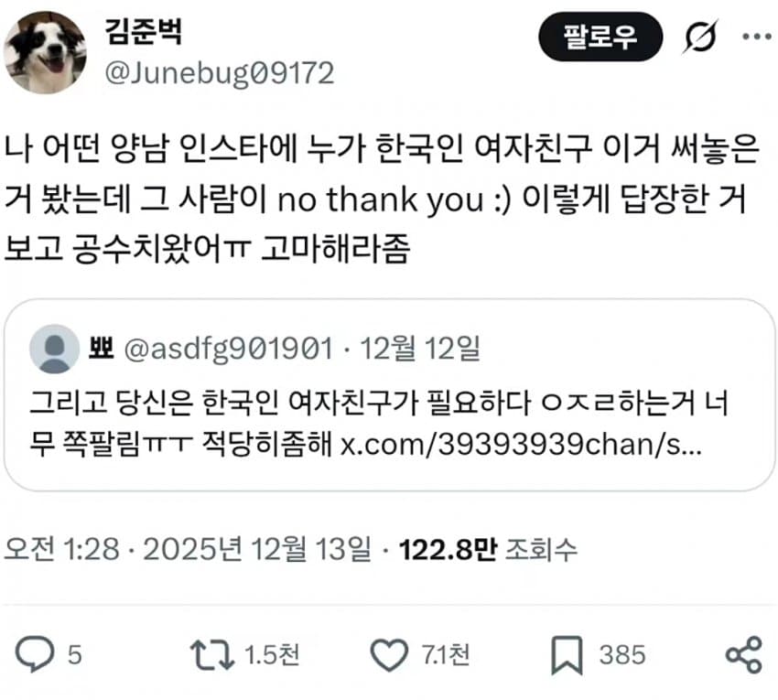Viewport: 778px width, 700px height.
Task: Visit the @Junebug09172 handle
Action: 220,73
